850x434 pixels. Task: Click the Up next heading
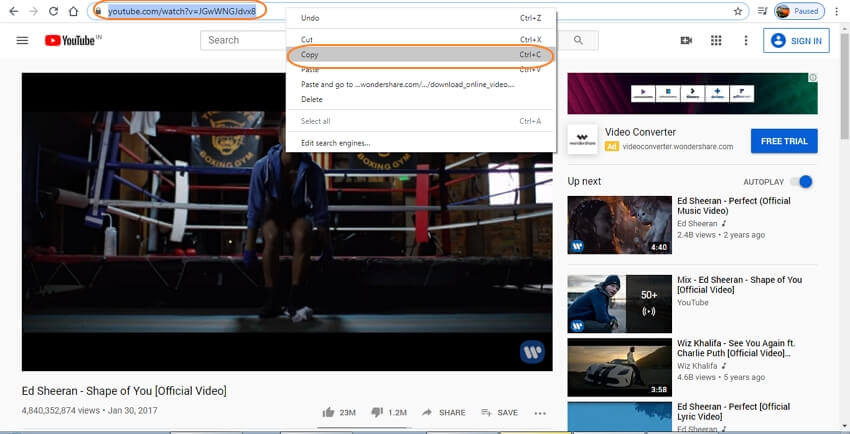(584, 182)
